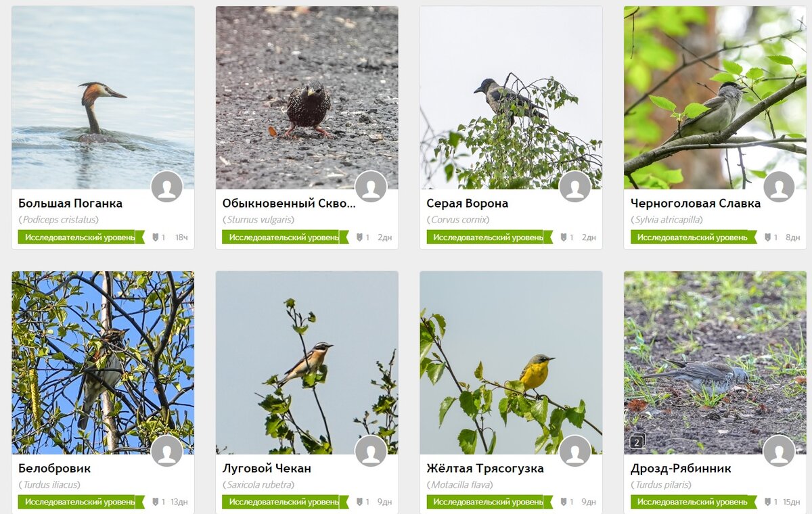Open the whinchat photo on Луговой Чекан card
812x514 pixels.
tap(307, 363)
